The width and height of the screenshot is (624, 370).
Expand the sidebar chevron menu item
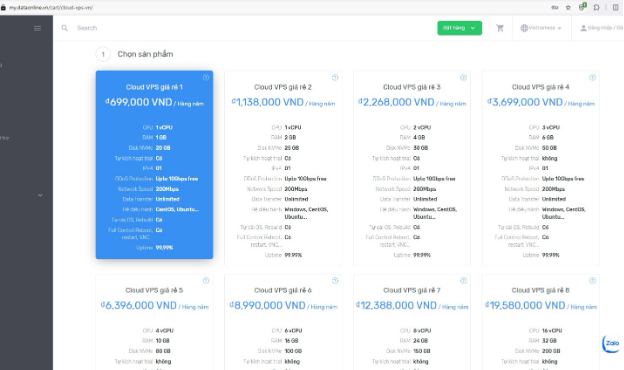coord(40,195)
